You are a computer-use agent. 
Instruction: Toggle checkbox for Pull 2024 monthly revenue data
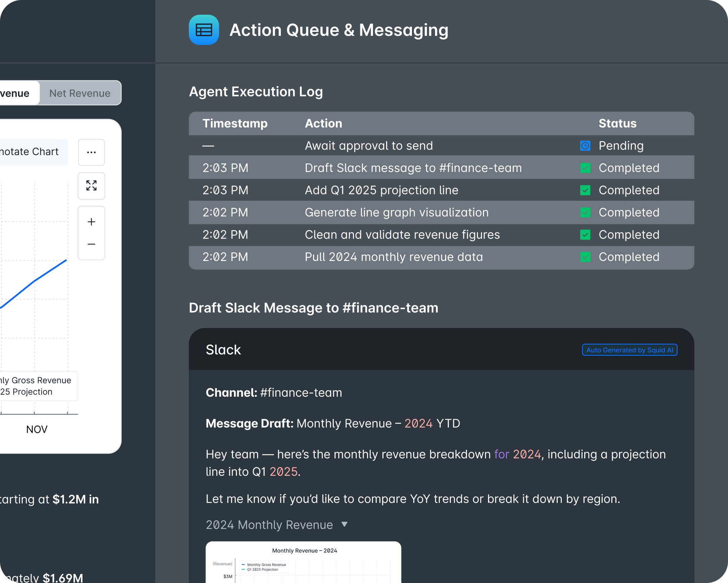point(585,257)
